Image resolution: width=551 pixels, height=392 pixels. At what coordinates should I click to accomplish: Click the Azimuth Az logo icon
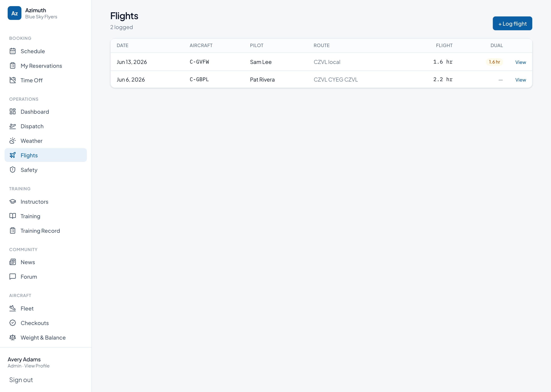tap(15, 13)
